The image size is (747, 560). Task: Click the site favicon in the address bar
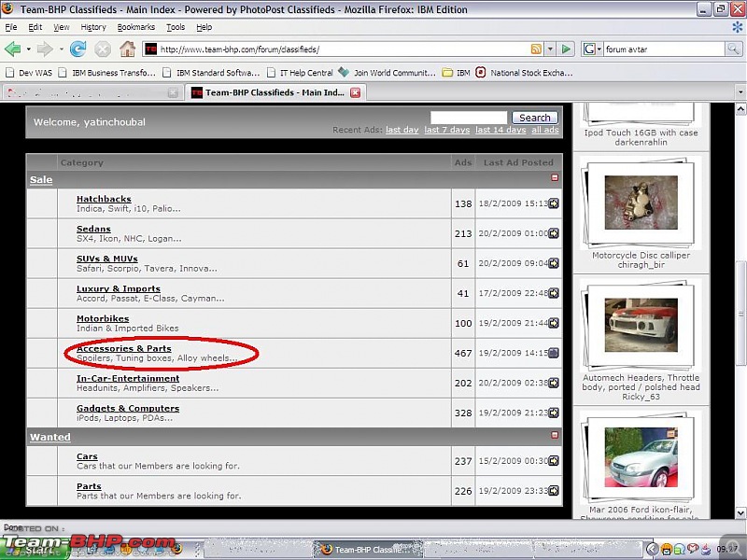[150, 49]
